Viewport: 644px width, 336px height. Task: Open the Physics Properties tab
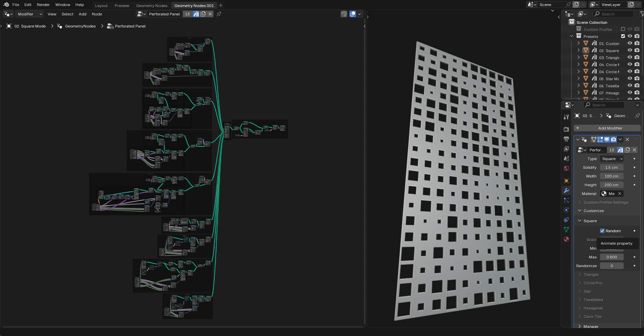567,210
